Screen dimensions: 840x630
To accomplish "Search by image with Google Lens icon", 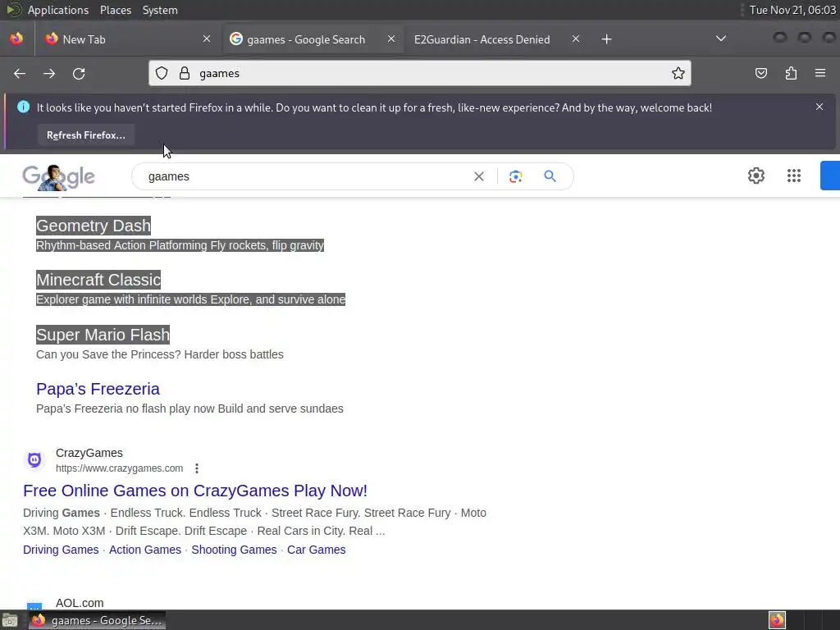I will (x=515, y=176).
